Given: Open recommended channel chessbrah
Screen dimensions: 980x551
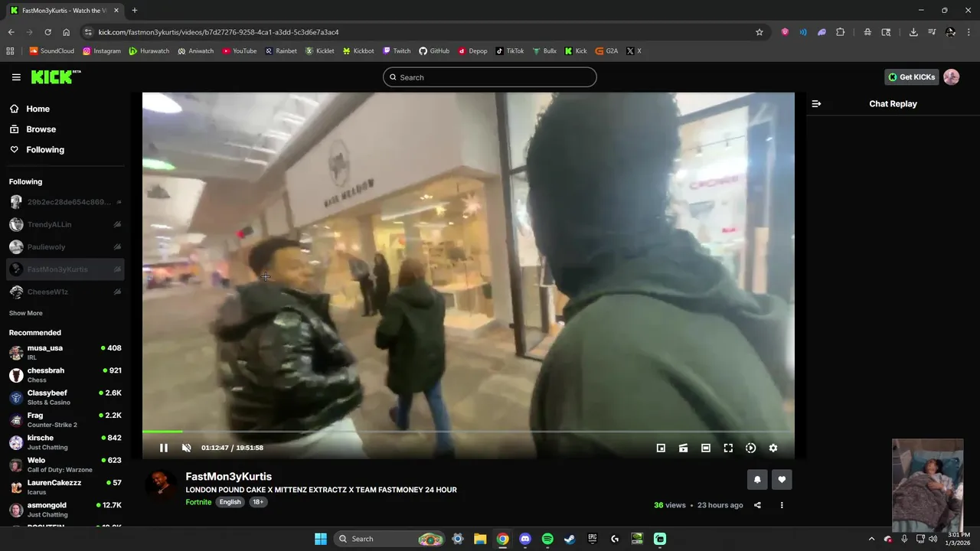Looking at the screenshot, I should click(65, 374).
